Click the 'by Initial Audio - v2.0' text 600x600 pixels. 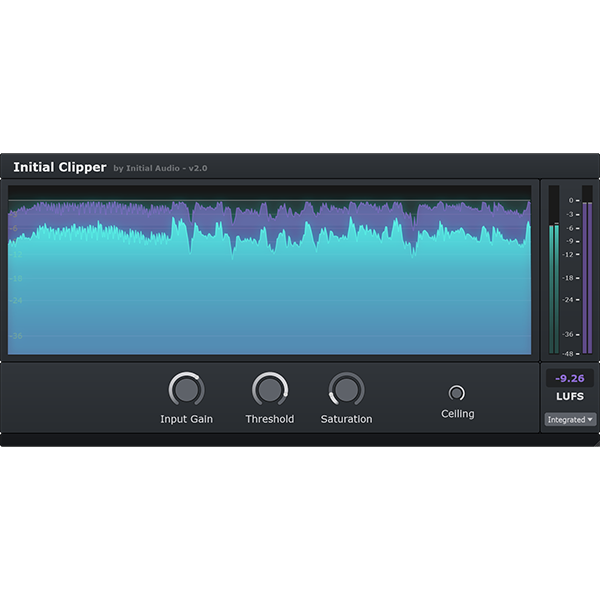(160, 168)
